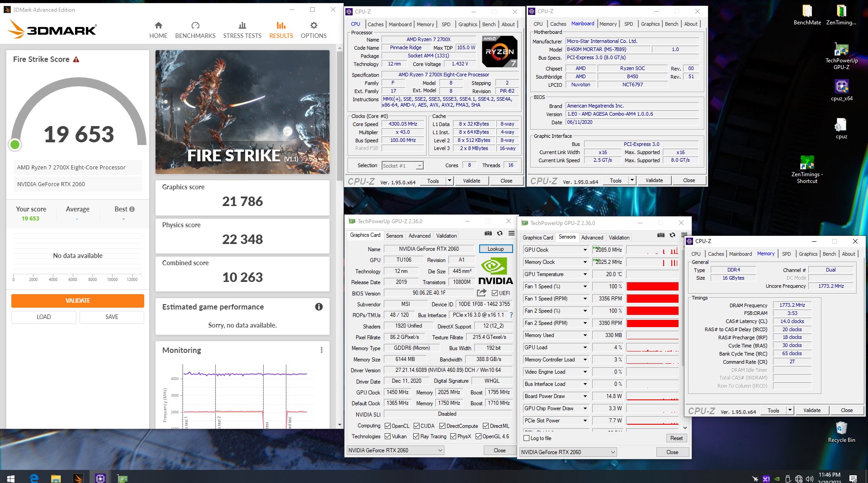Expand Tools dropdown in CPU-Z CPU window
The image size is (868, 483).
pos(449,181)
